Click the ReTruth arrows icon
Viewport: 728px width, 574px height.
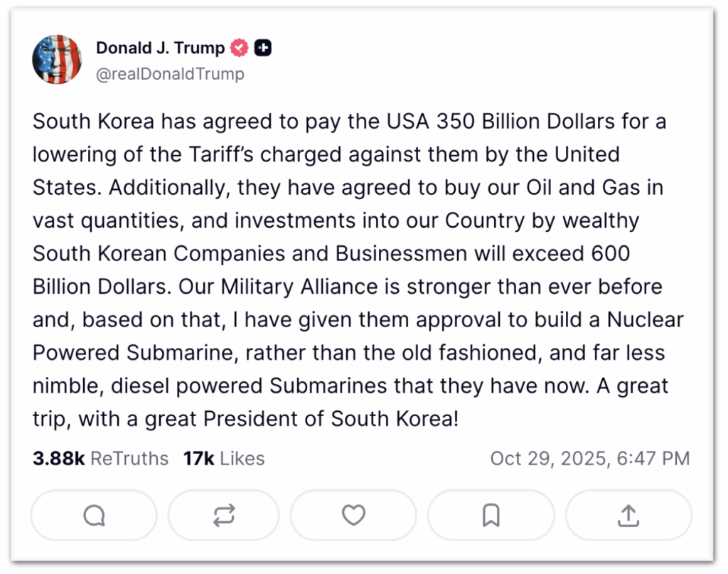(224, 516)
